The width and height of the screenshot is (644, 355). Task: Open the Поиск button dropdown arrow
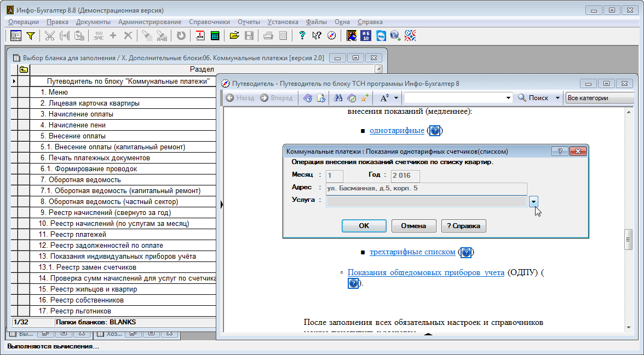[557, 98]
